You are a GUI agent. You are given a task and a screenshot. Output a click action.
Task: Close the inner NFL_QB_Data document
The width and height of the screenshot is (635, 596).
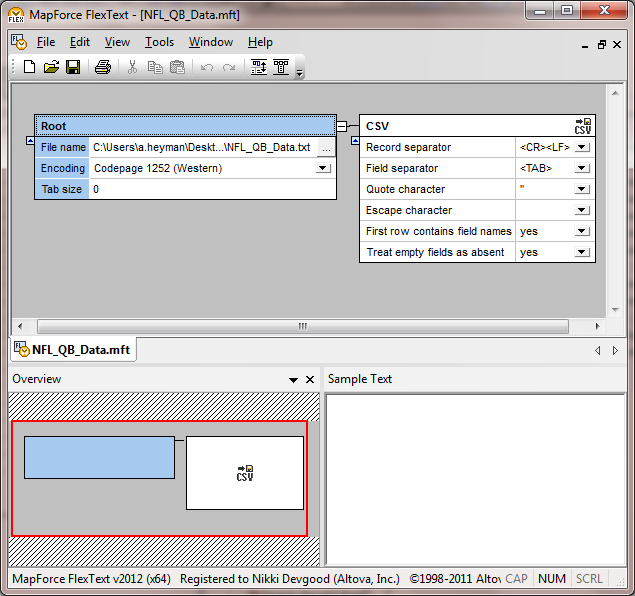click(617, 45)
